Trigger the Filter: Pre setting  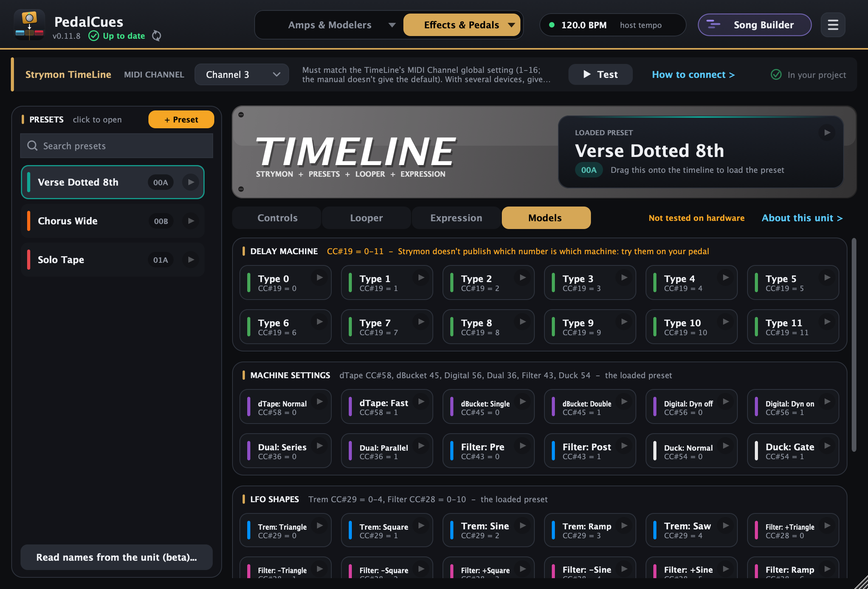489,451
